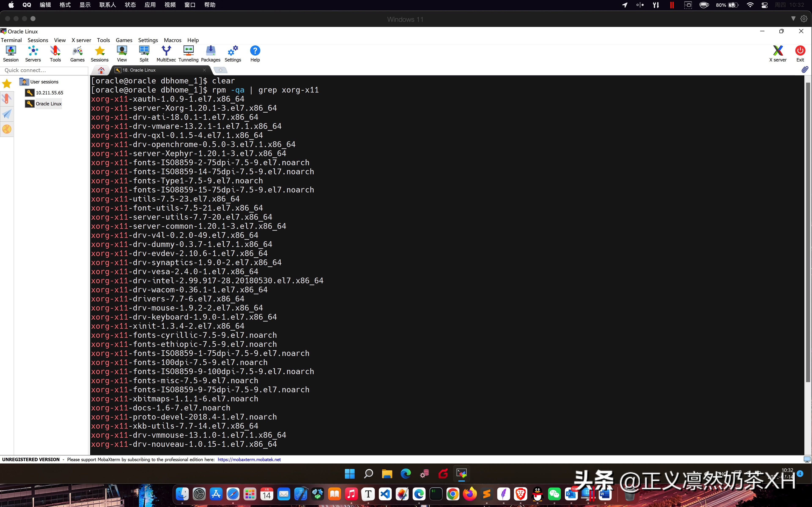Open the Parallels dropdown arrow
The width and height of the screenshot is (812, 507).
point(793,18)
